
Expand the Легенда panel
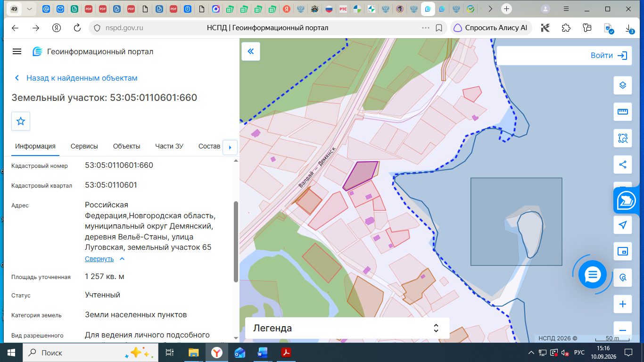[347, 328]
